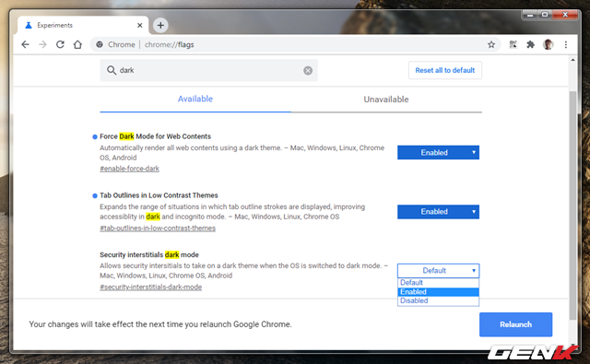The width and height of the screenshot is (590, 364).
Task: Open the Extensions puzzle menu
Action: pos(531,44)
